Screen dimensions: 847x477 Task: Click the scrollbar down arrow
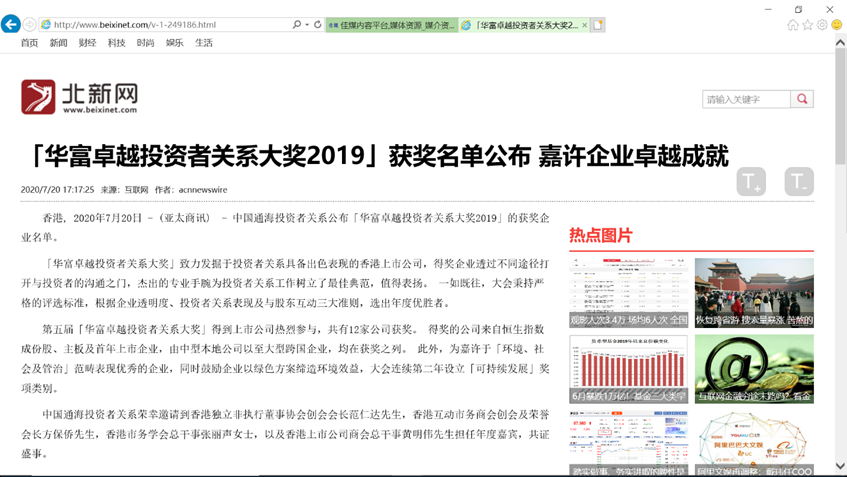coord(841,466)
